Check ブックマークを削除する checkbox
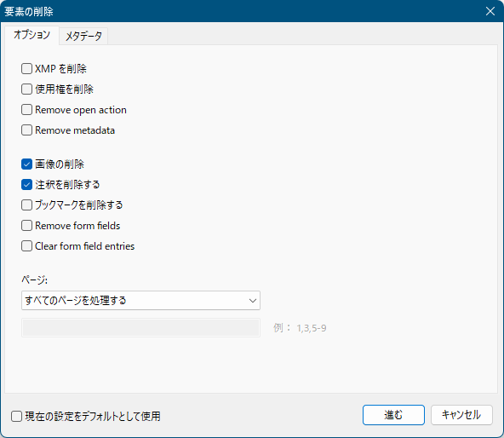 pos(26,205)
